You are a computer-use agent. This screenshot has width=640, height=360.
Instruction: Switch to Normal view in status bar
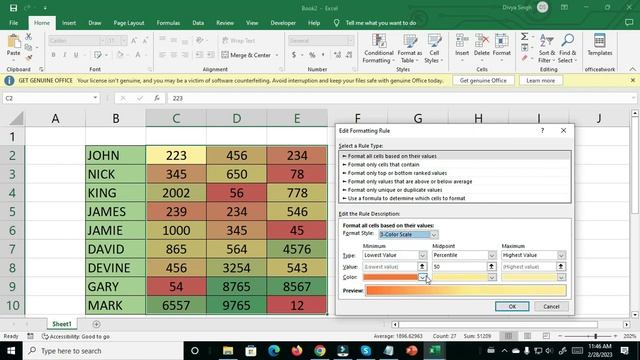click(x=508, y=336)
